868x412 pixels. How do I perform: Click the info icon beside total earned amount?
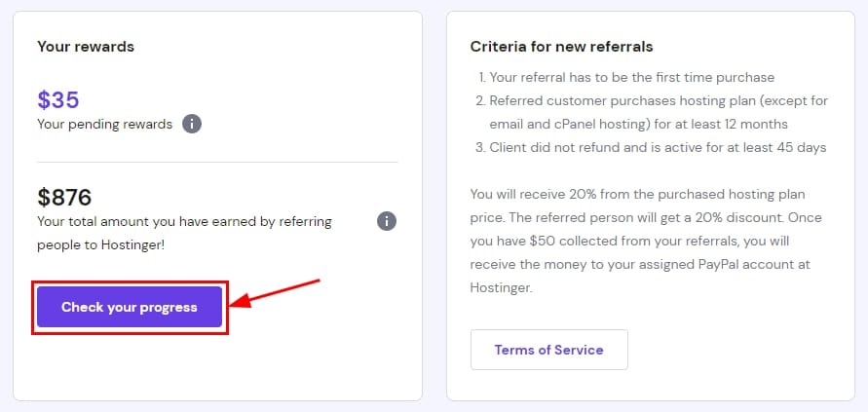(x=387, y=221)
